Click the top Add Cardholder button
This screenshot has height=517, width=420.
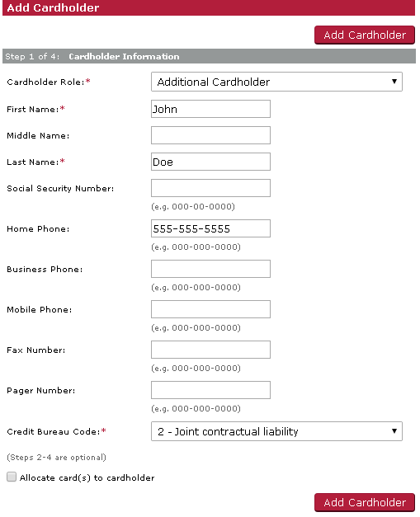364,35
